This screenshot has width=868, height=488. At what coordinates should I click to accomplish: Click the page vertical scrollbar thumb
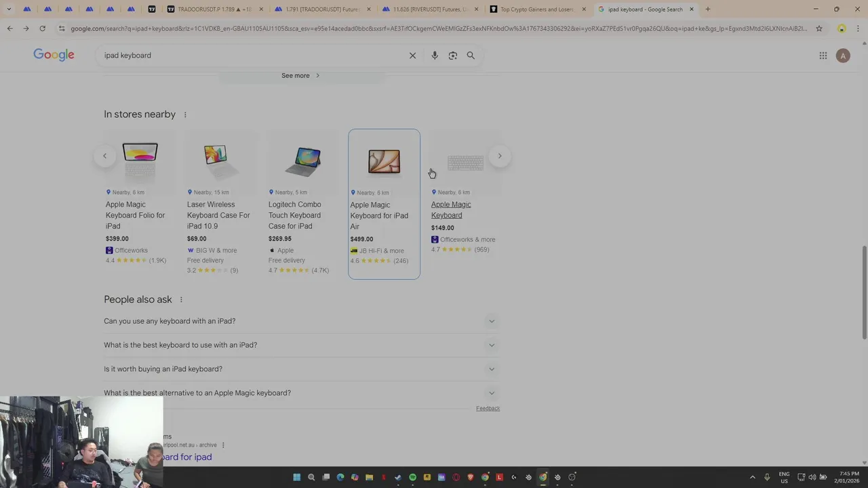[x=865, y=291]
